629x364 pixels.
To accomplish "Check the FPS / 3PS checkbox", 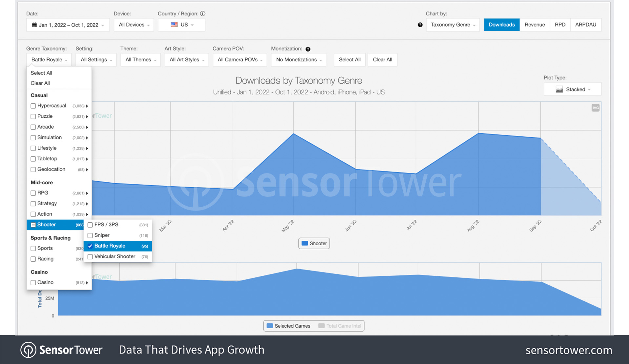I will pyautogui.click(x=90, y=225).
